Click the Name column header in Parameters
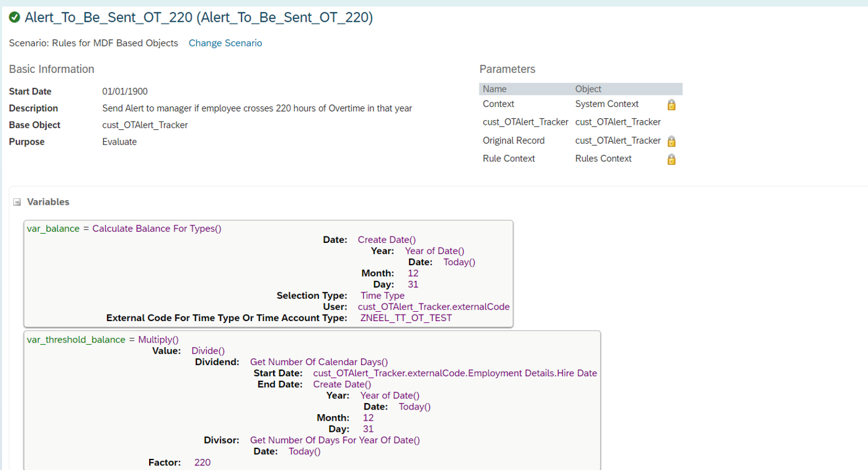This screenshot has height=472, width=868. pos(494,89)
